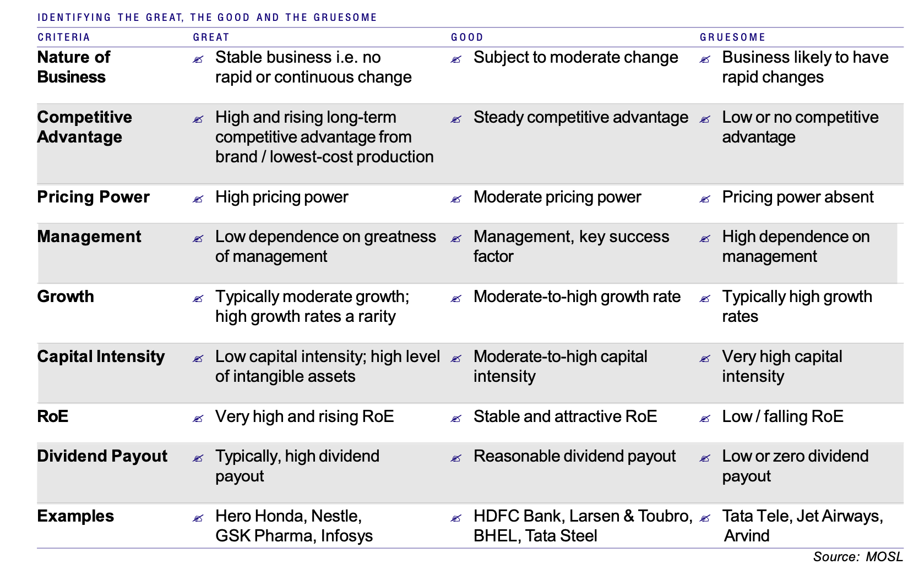
Task: Click the 'Competitive Advantage' row label
Action: pyautogui.click(x=84, y=127)
